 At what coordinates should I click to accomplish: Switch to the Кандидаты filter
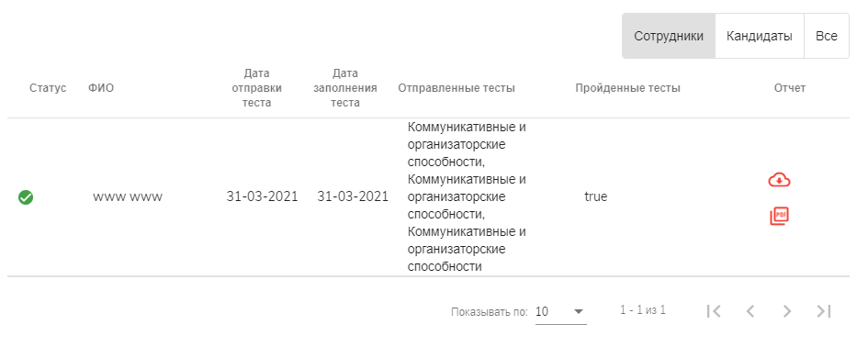pyautogui.click(x=760, y=36)
